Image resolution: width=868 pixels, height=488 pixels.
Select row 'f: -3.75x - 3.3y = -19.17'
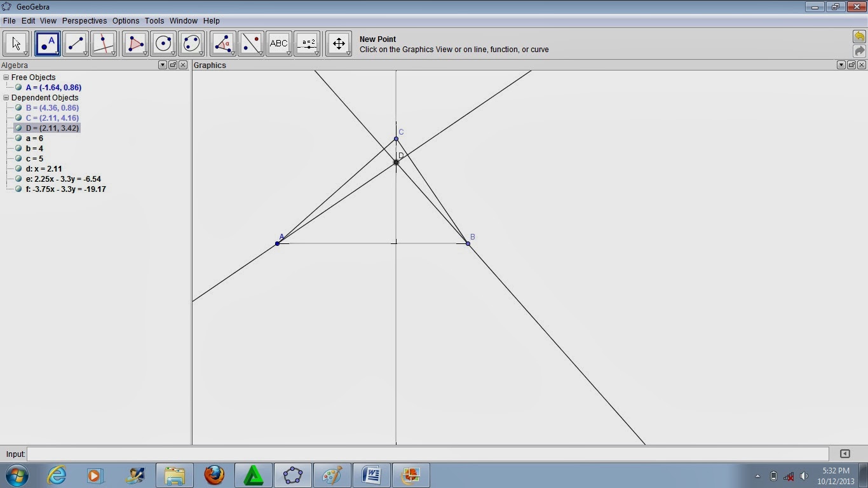[66, 189]
